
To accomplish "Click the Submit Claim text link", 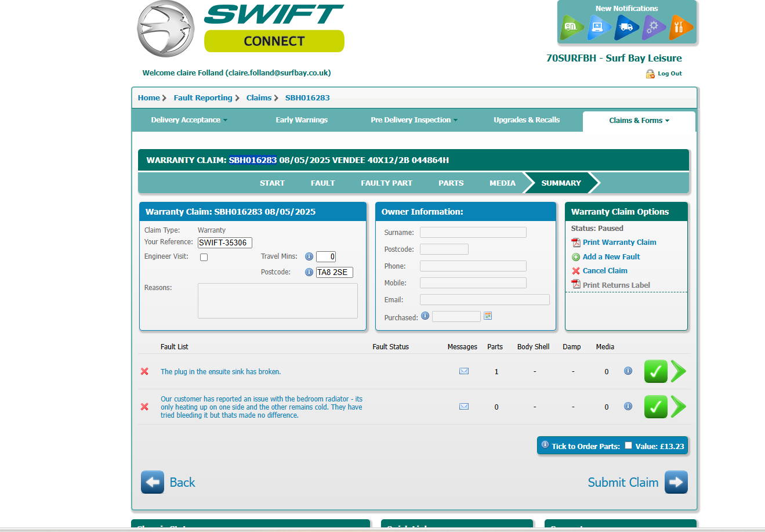I will [x=623, y=482].
